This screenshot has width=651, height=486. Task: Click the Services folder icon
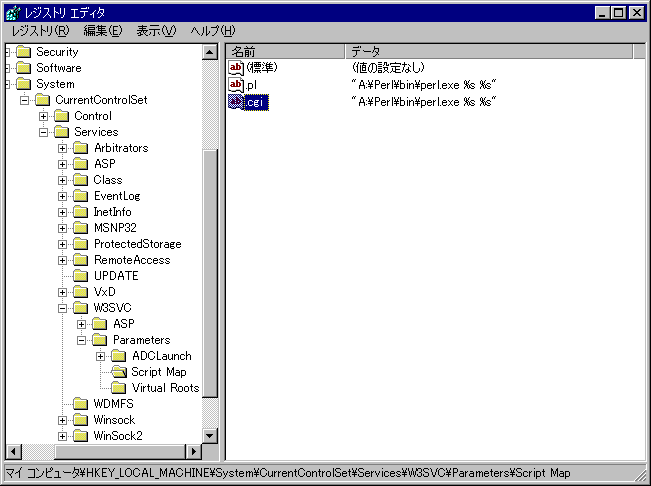coord(62,132)
